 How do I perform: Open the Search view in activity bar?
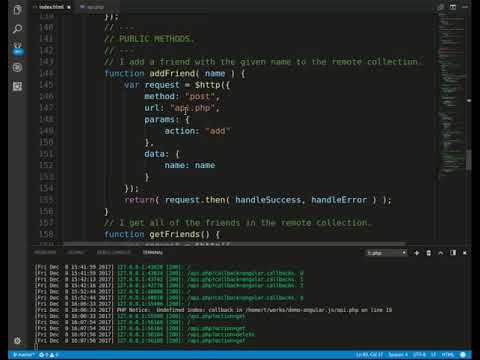pyautogui.click(x=17, y=29)
